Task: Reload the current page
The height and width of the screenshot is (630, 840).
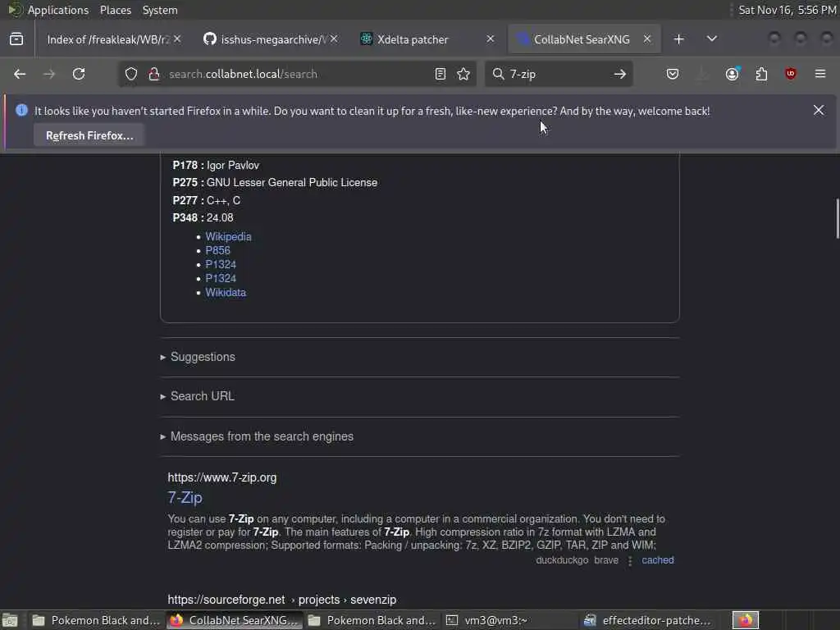Action: coord(79,74)
